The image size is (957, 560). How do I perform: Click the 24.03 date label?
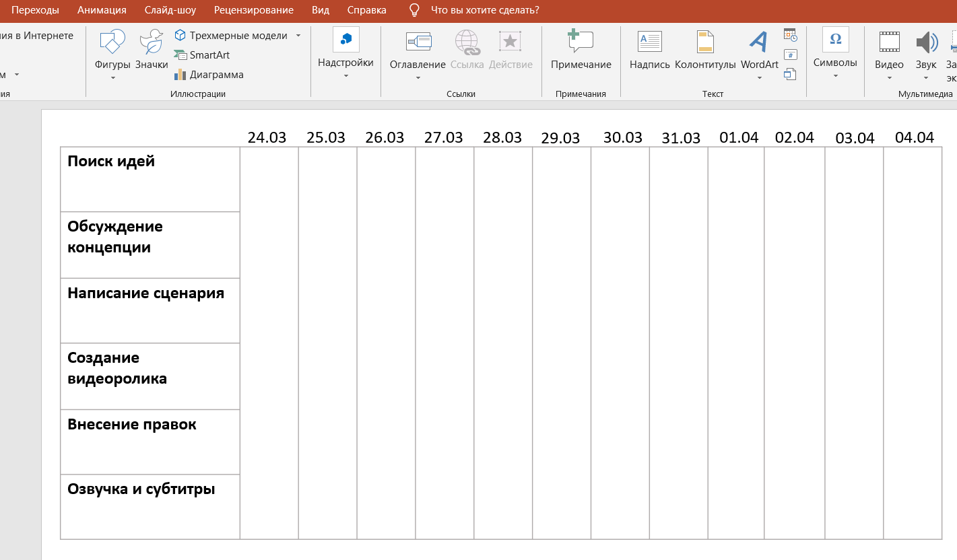pos(267,138)
